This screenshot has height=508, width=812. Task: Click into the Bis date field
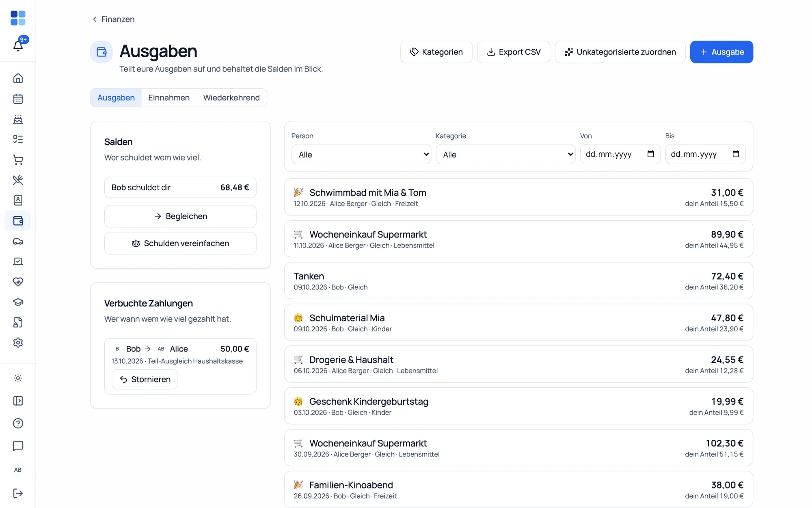(705, 154)
